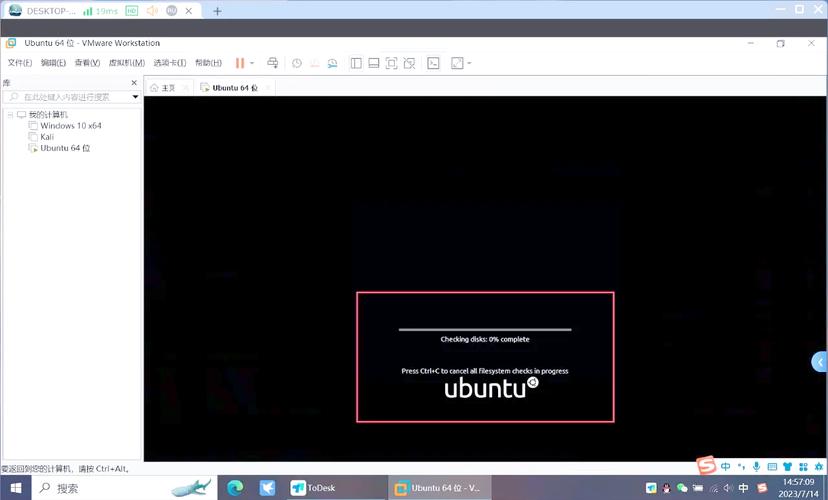Open the dropdown arrow next to Pause

click(x=252, y=63)
